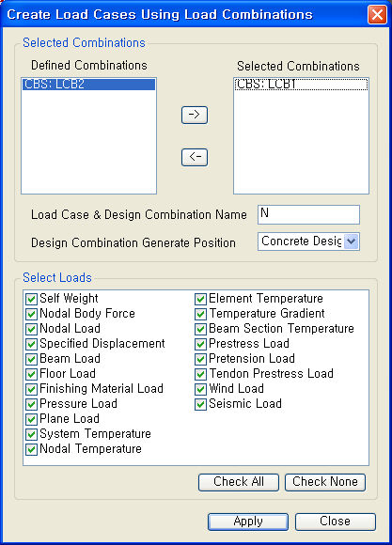Toggle the Prestress Load checkbox

pyautogui.click(x=200, y=344)
